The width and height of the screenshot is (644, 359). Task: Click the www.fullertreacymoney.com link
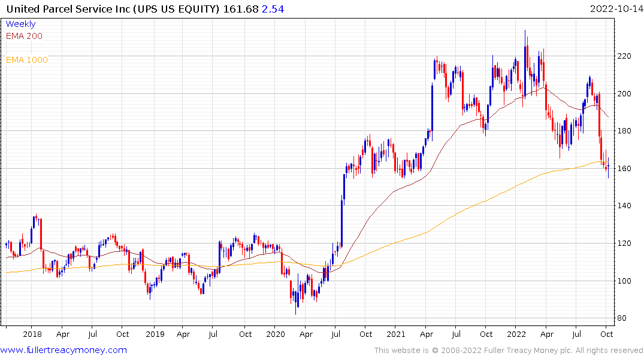(64, 351)
